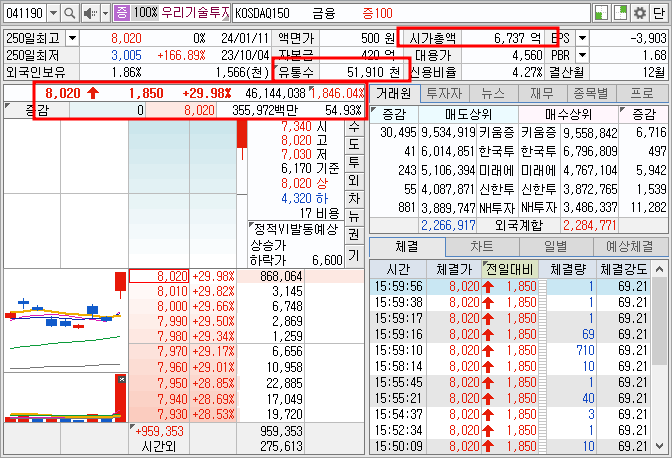Switch to the 거래원 tab
The width and height of the screenshot is (672, 458).
[x=395, y=93]
